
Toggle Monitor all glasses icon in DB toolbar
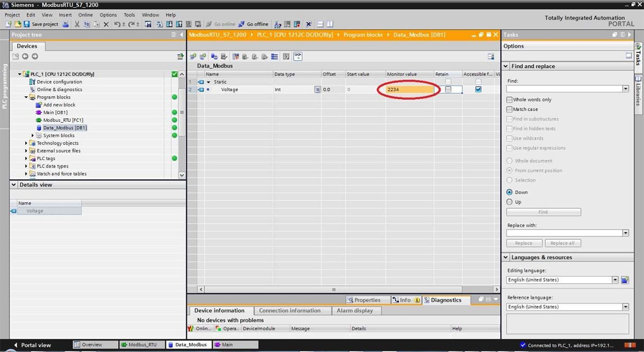[298, 56]
